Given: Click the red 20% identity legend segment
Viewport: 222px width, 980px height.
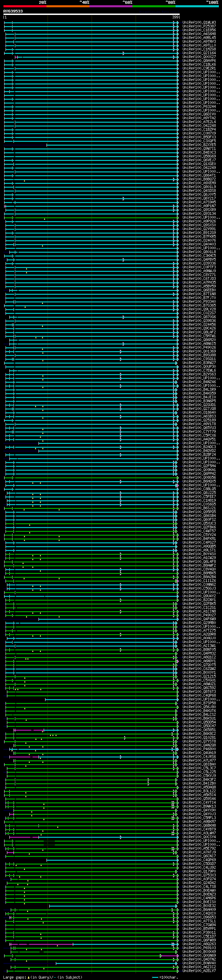Looking at the screenshot, I should click(25, 6).
